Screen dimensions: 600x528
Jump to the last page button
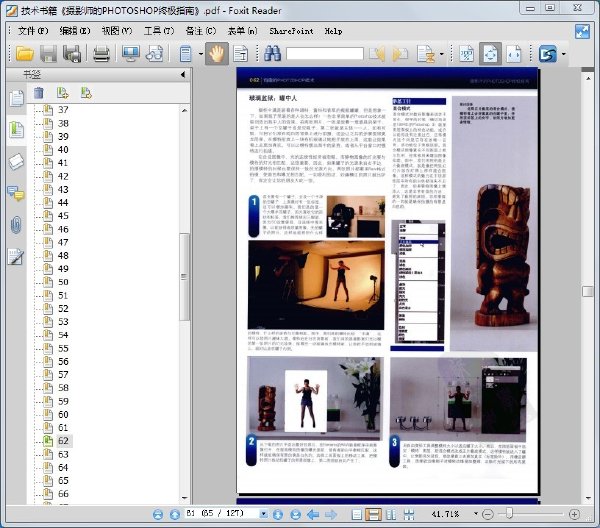click(x=295, y=514)
